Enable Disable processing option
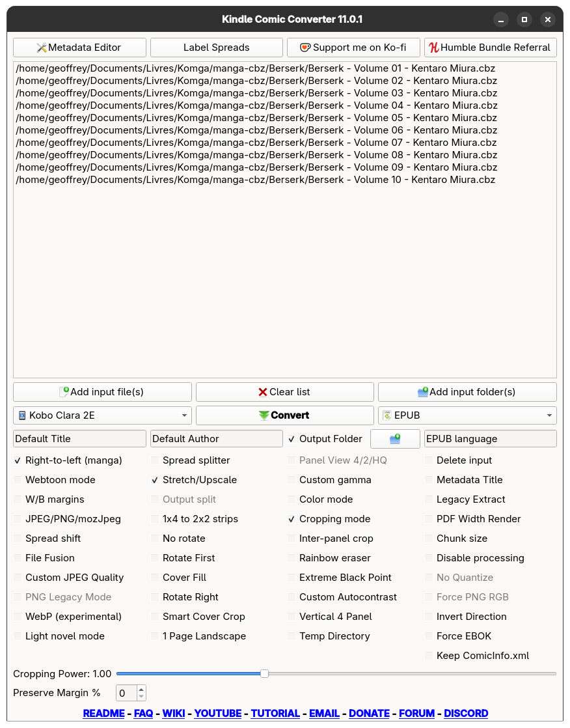Screen dimensions: 570x728 [429, 557]
